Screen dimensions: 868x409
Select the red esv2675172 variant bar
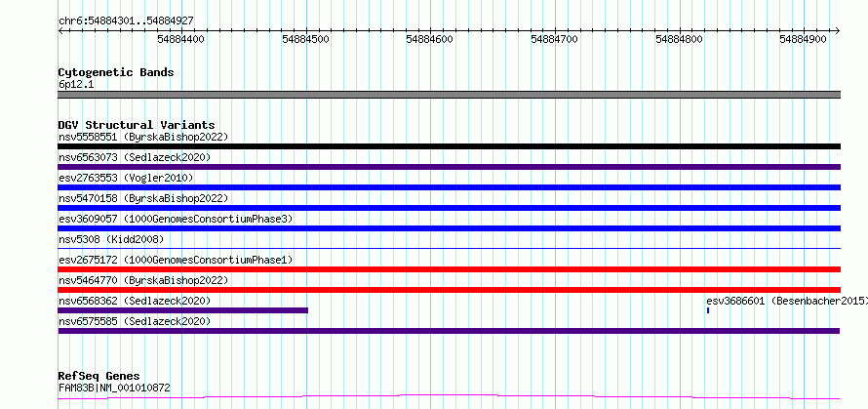449,269
